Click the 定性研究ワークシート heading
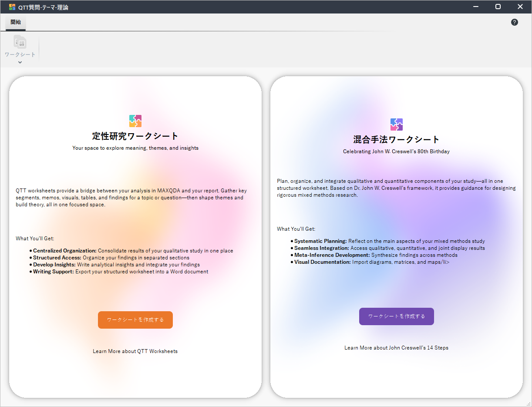 coord(135,136)
